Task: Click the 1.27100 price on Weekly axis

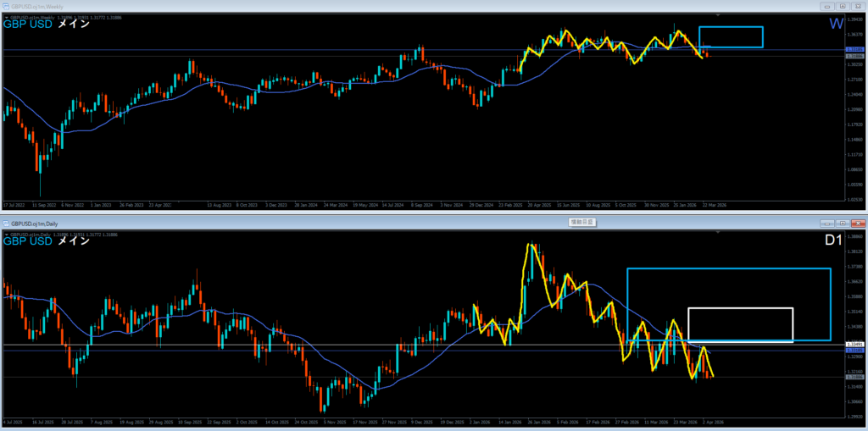Action: click(855, 79)
